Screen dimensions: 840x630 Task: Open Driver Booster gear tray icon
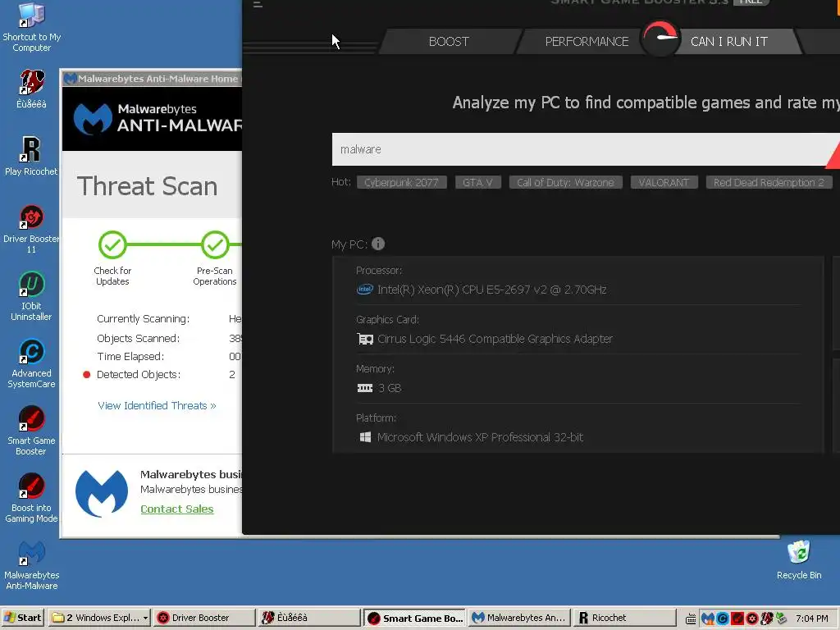coord(752,619)
